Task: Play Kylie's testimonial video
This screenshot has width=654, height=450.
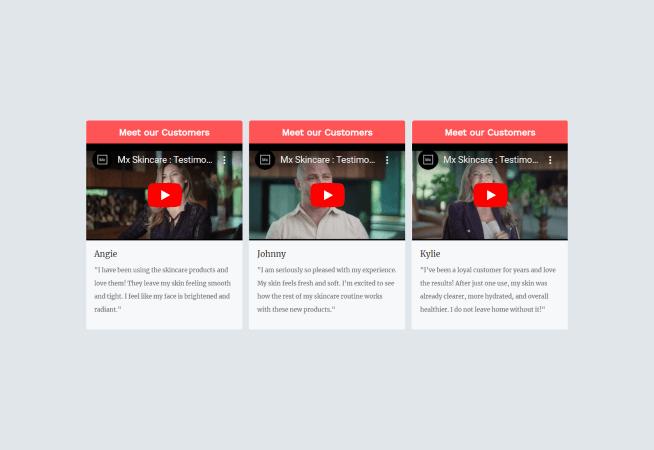Action: [x=490, y=195]
